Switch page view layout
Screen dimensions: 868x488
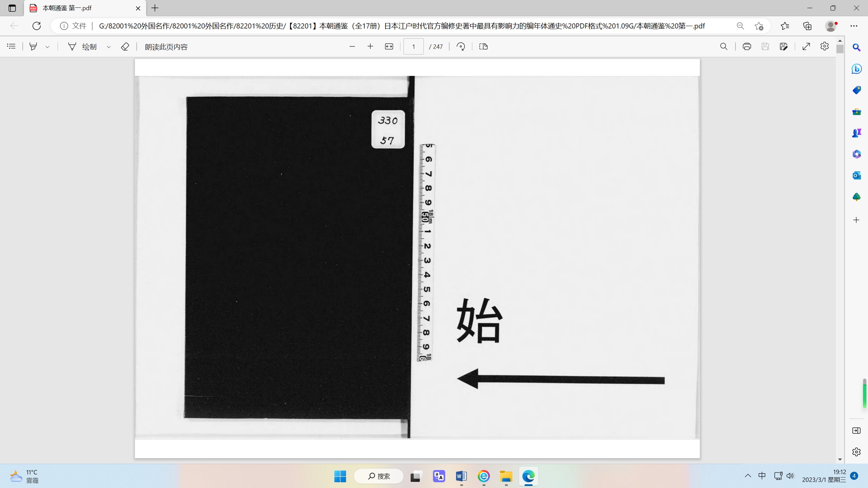tap(484, 46)
